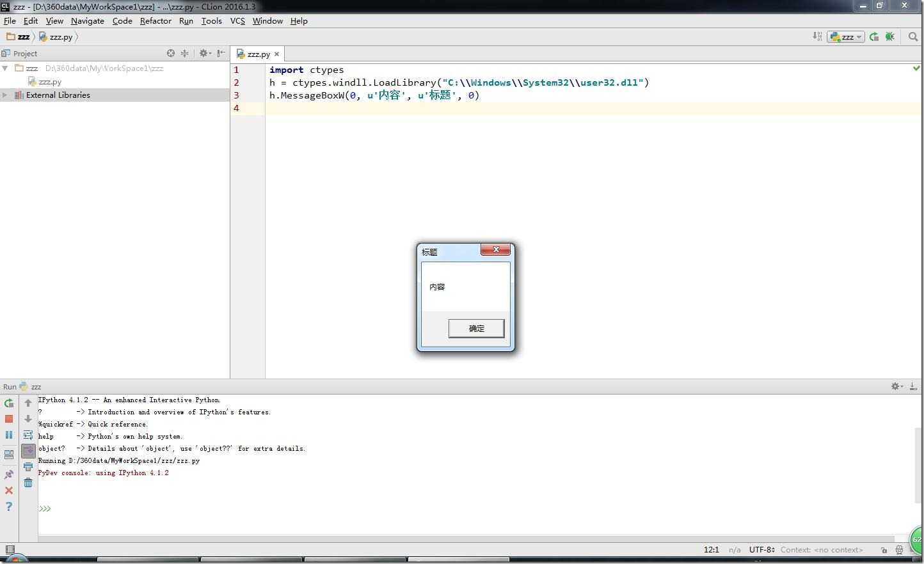Open the Code menu
The height and width of the screenshot is (564, 924).
point(122,20)
